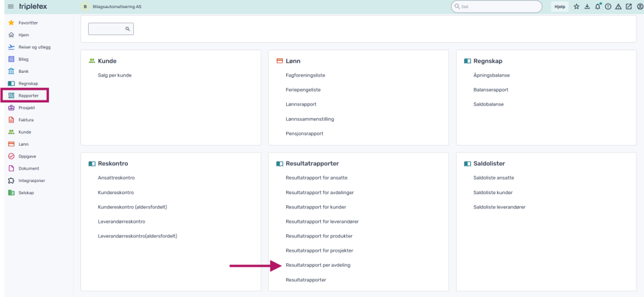
Task: Open Resultatrapport for kunder
Action: pos(316,207)
